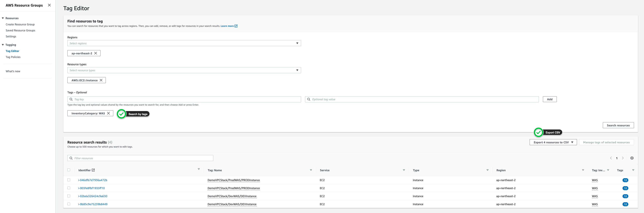Viewport: 644px width, 213px height.
Task: Open table preferences gear icon
Action: [x=632, y=158]
